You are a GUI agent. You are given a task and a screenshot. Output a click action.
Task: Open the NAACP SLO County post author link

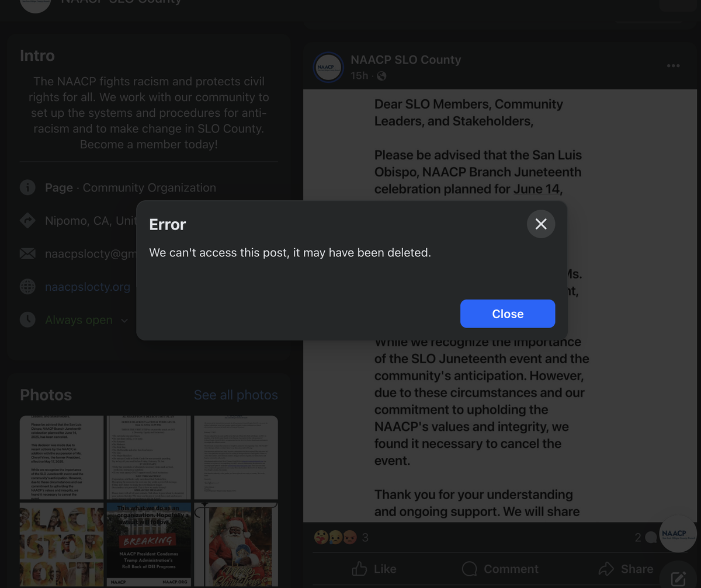click(x=406, y=60)
